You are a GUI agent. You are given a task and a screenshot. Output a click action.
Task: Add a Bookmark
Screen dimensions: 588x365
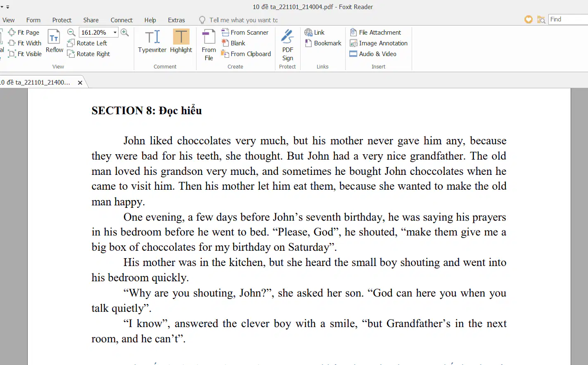click(323, 43)
